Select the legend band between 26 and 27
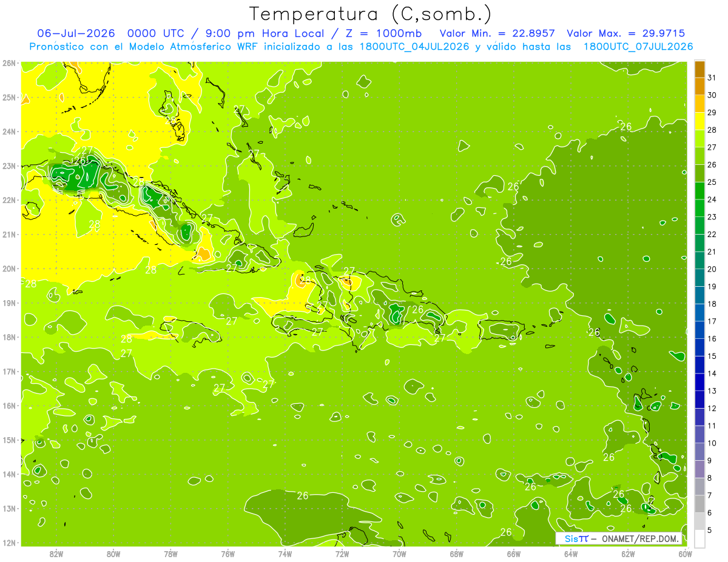 pos(699,156)
